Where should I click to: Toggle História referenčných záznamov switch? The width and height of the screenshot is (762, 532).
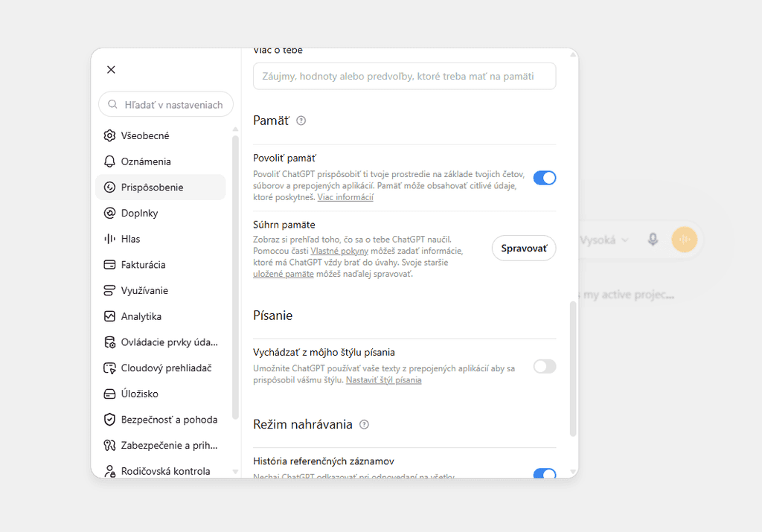pos(544,473)
